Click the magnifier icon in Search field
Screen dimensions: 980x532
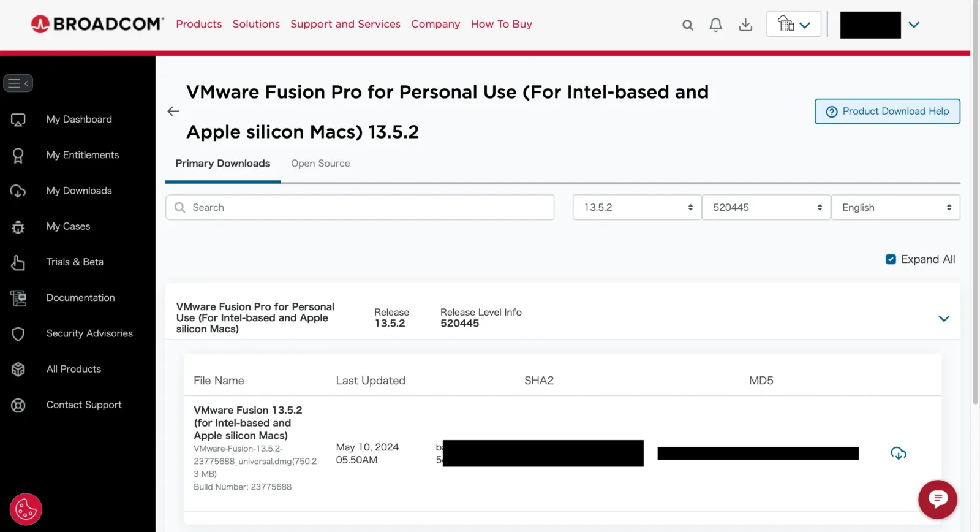click(180, 207)
